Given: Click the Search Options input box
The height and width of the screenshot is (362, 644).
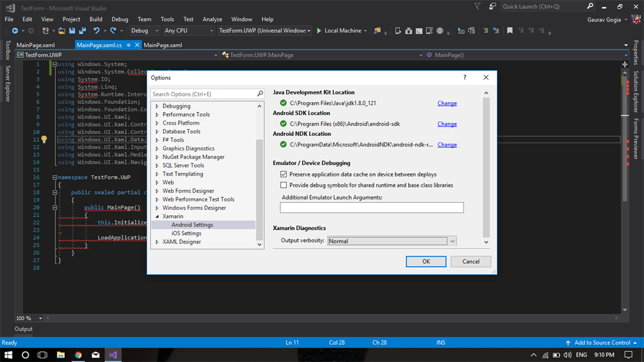Looking at the screenshot, I should pos(207,94).
